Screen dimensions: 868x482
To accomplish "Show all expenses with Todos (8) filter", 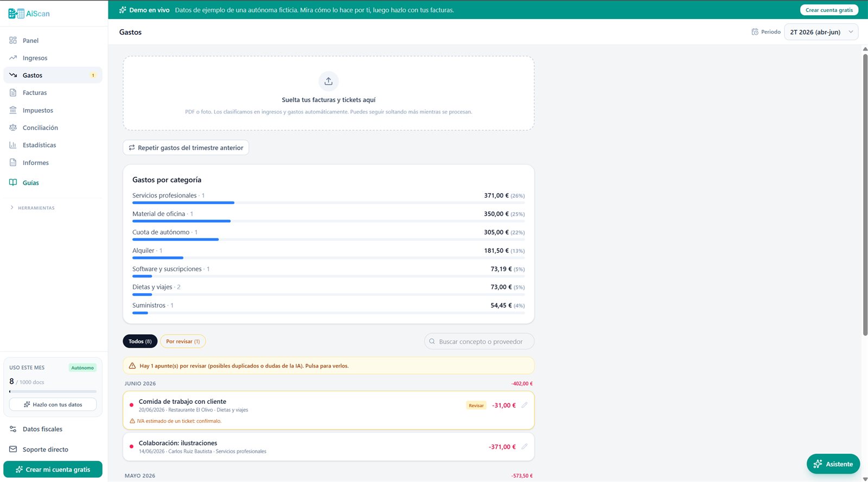I will click(140, 341).
